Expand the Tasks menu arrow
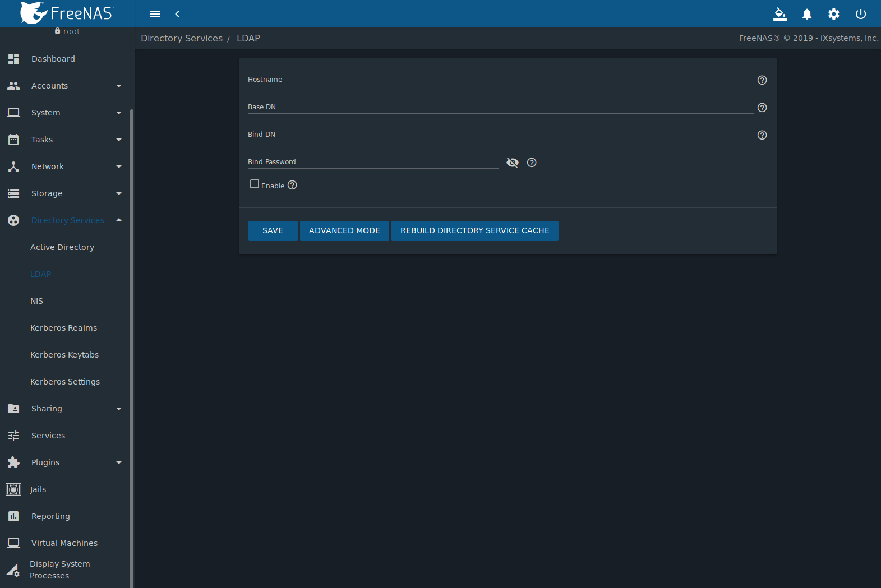This screenshot has height=588, width=881. click(119, 140)
